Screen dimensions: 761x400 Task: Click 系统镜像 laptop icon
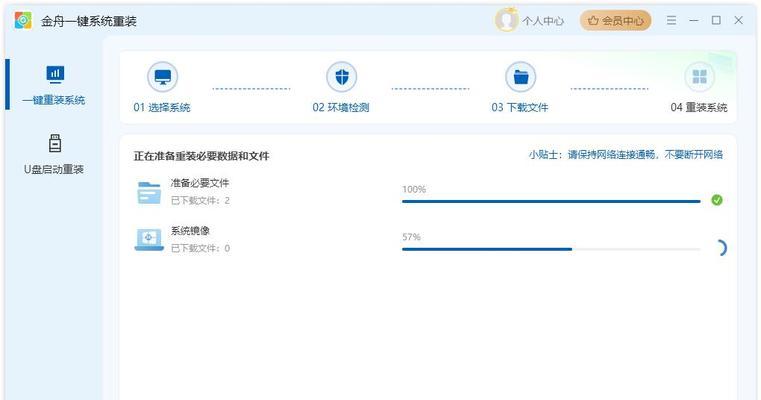pos(149,240)
